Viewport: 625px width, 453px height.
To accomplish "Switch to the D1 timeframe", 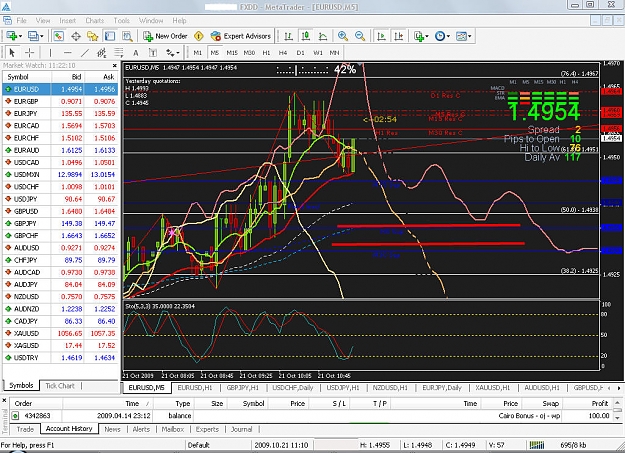I will click(301, 53).
